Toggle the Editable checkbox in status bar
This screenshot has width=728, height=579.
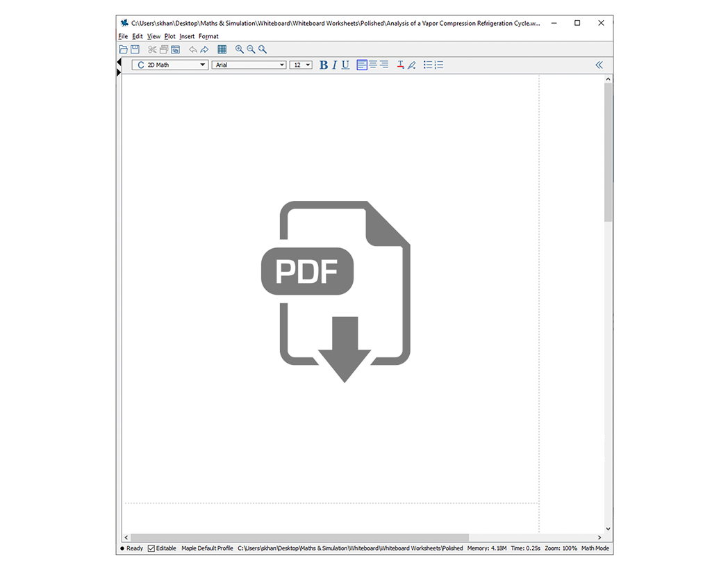click(x=151, y=548)
